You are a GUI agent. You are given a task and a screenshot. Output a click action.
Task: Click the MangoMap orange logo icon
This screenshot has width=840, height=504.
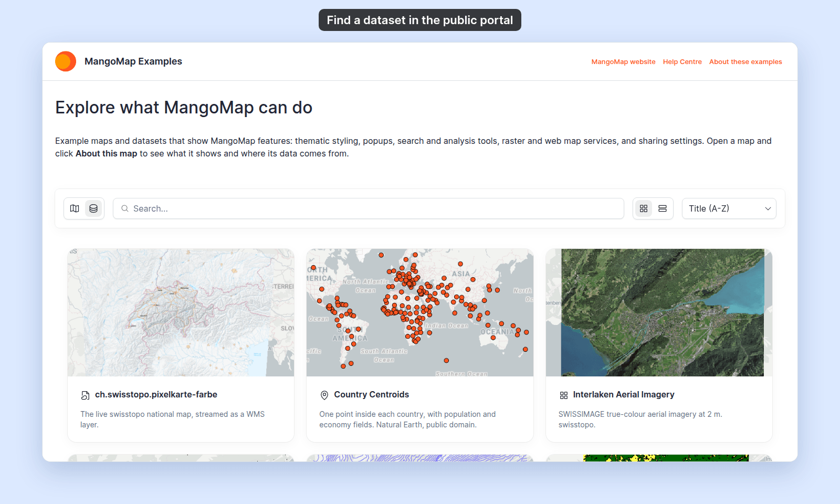(x=66, y=61)
